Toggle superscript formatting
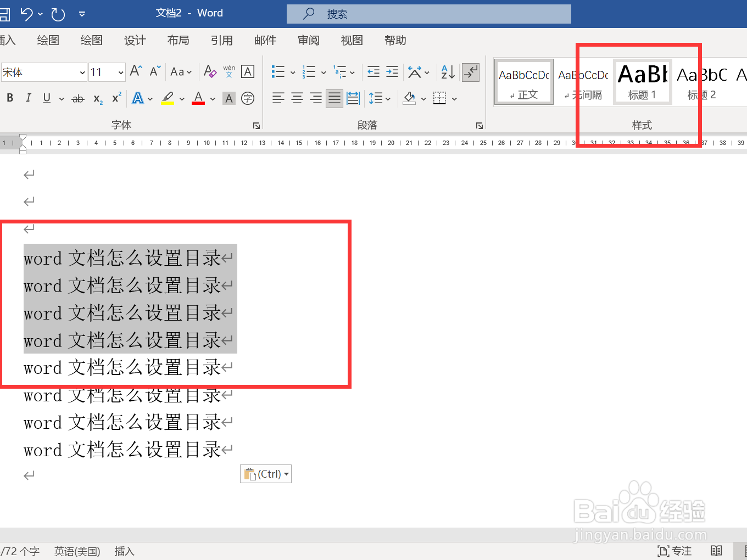The width and height of the screenshot is (747, 560). (x=116, y=98)
